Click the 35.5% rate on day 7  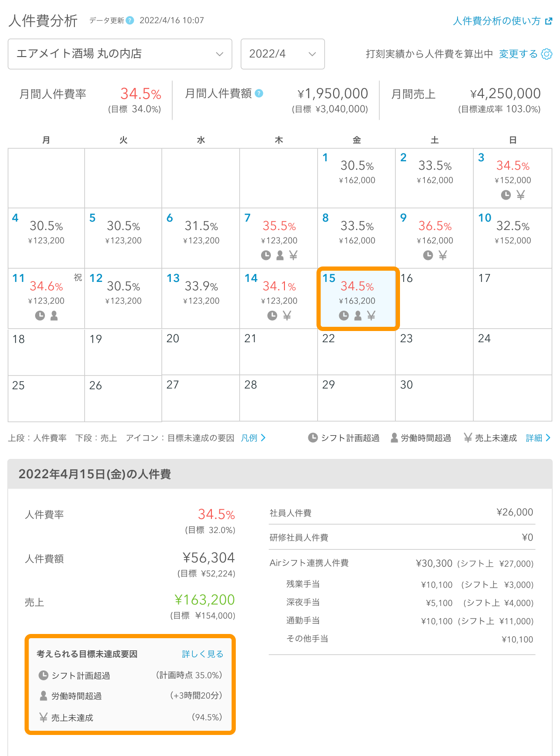279,226
